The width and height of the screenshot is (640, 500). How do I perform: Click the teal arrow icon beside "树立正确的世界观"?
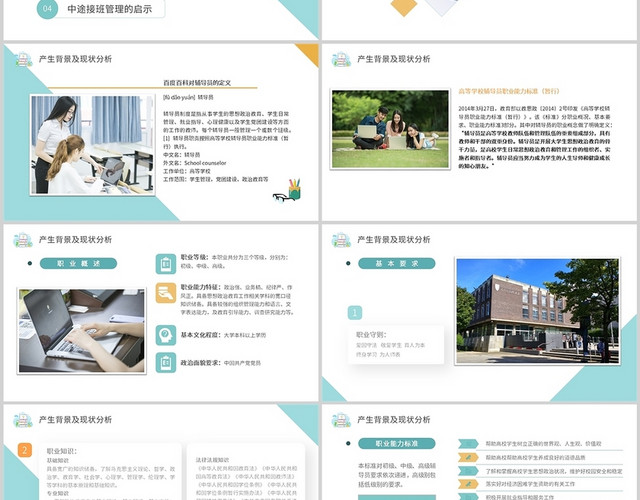(x=468, y=444)
